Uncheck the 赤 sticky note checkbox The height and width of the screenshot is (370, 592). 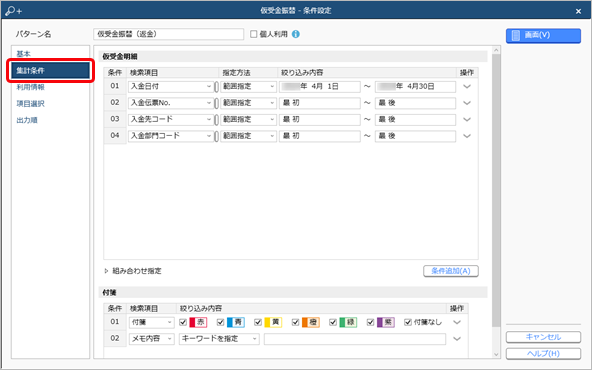(183, 322)
